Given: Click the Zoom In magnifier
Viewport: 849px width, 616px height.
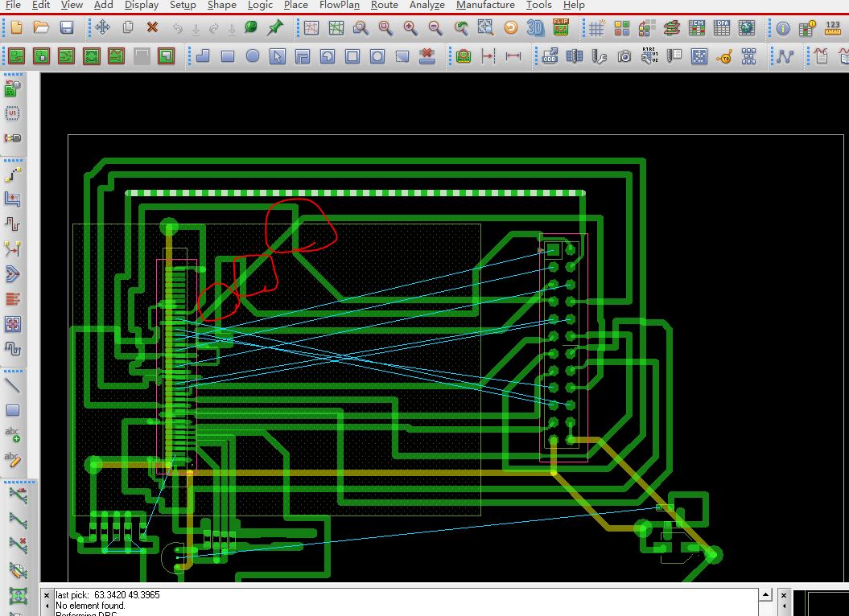Looking at the screenshot, I should click(x=410, y=27).
